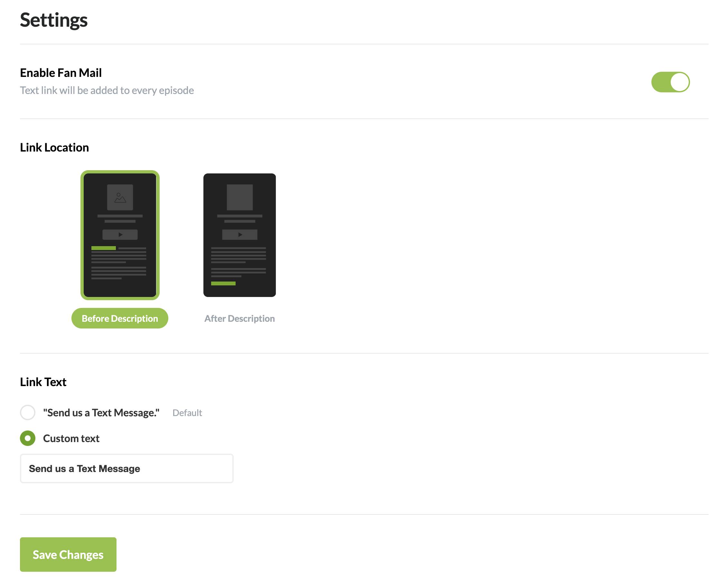Click image placeholder icon in Before Description mockup
The width and height of the screenshot is (728, 583).
(x=120, y=198)
